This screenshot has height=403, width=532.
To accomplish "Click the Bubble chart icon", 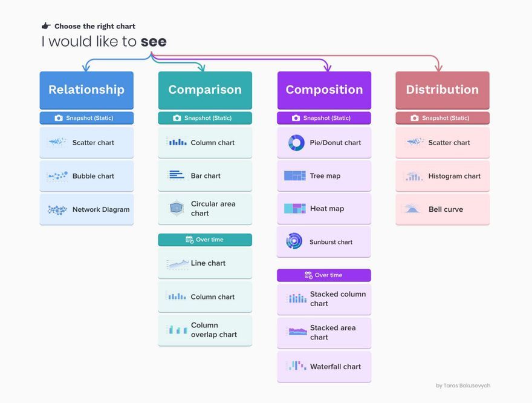I will pos(57,176).
